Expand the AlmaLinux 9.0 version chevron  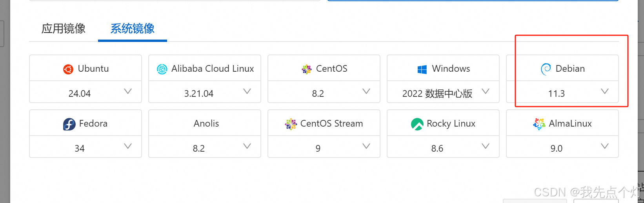point(605,146)
